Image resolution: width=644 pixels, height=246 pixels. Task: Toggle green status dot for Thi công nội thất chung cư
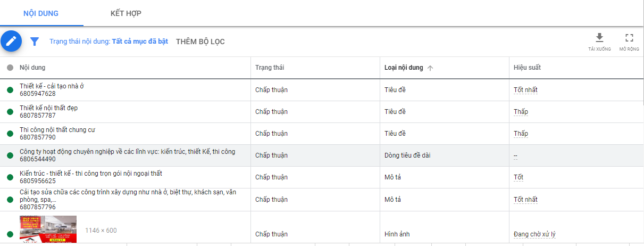(10, 134)
